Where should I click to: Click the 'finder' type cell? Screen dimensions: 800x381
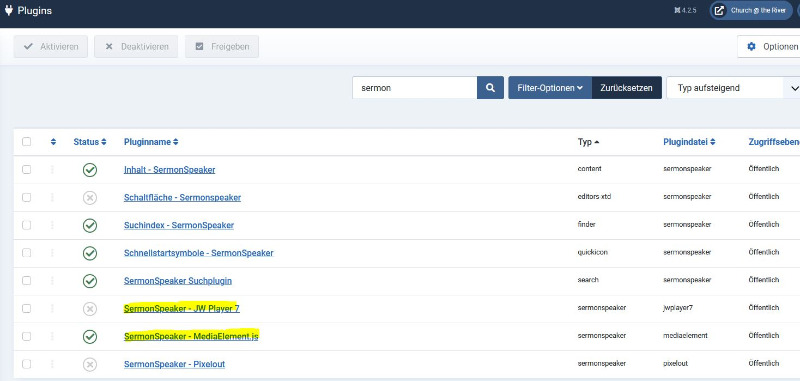586,224
